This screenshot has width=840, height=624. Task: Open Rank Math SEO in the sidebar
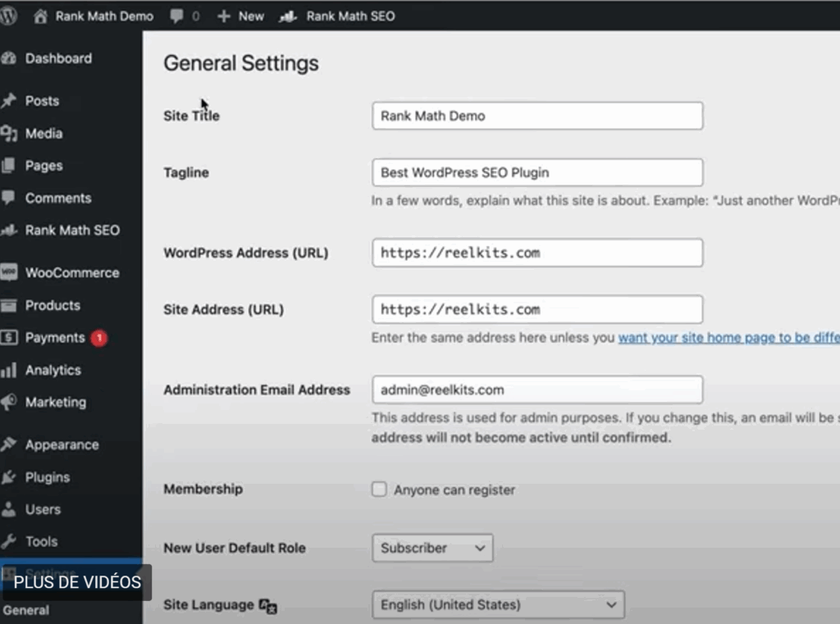(71, 230)
